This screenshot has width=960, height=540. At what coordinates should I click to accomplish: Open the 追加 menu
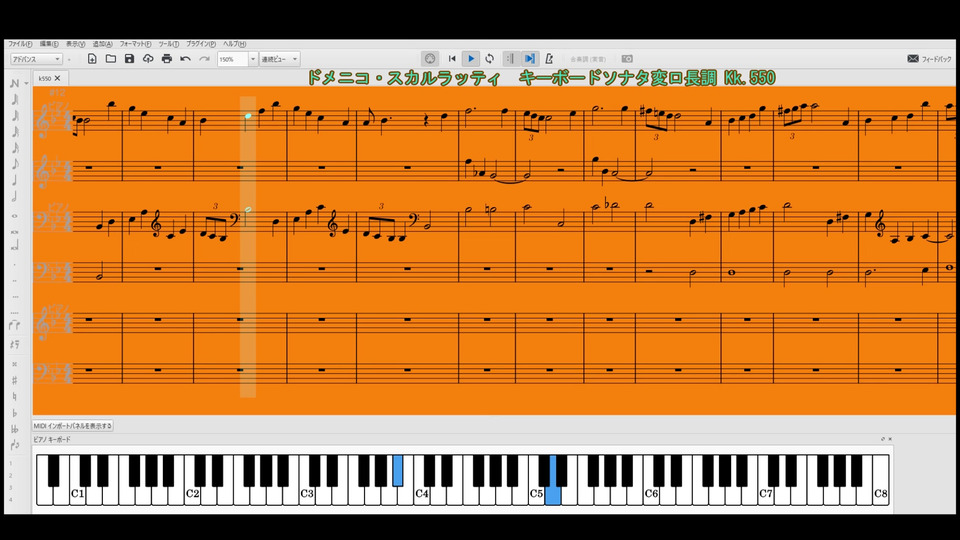tap(102, 44)
